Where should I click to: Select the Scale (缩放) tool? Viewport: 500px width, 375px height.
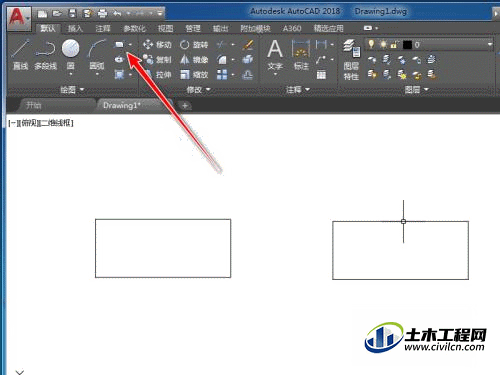(x=194, y=75)
